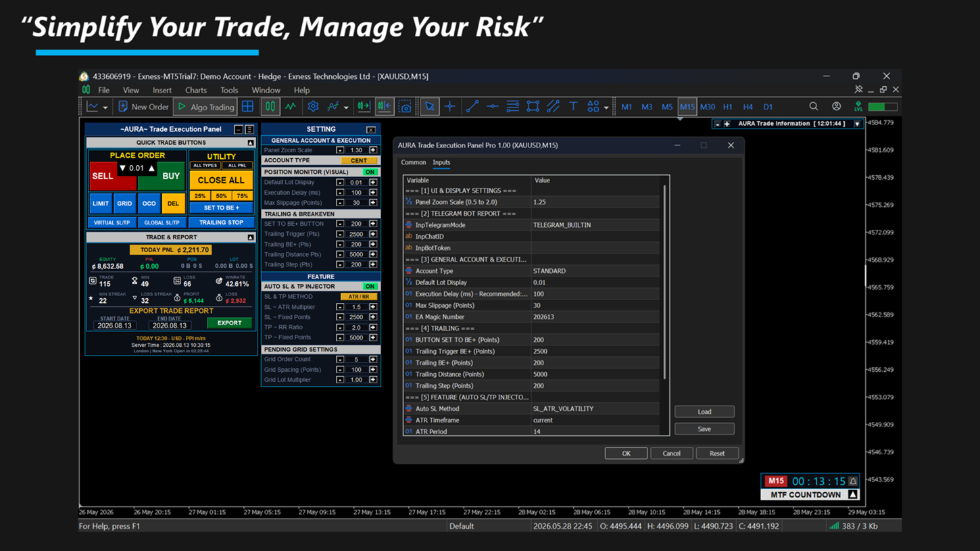This screenshot has height=551, width=980.
Task: Click the VPS level icon in toolbar
Action: tap(858, 107)
